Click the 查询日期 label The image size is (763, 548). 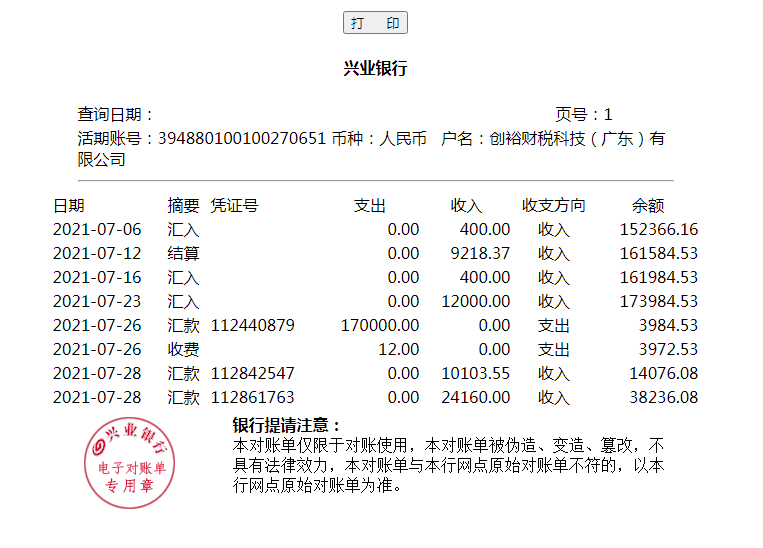pyautogui.click(x=115, y=115)
